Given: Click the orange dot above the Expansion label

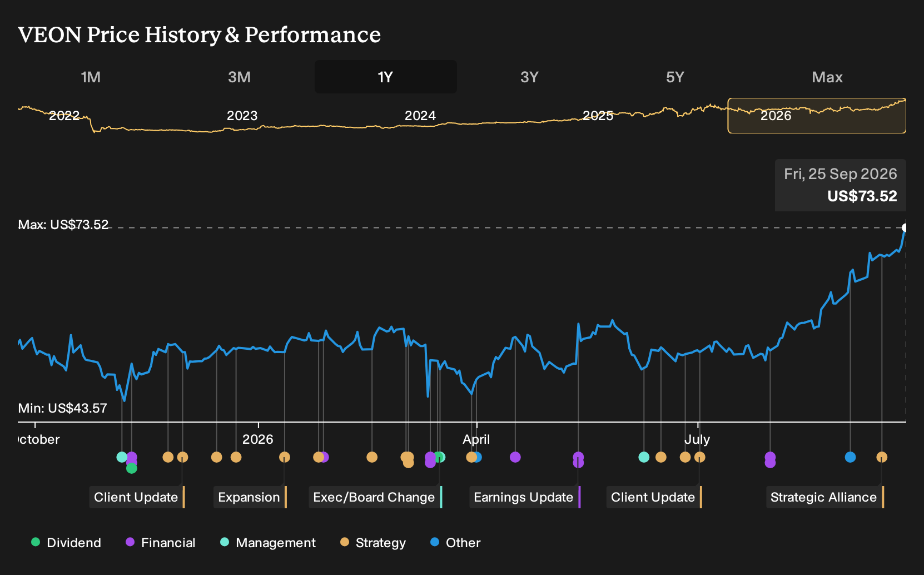Looking at the screenshot, I should [285, 457].
